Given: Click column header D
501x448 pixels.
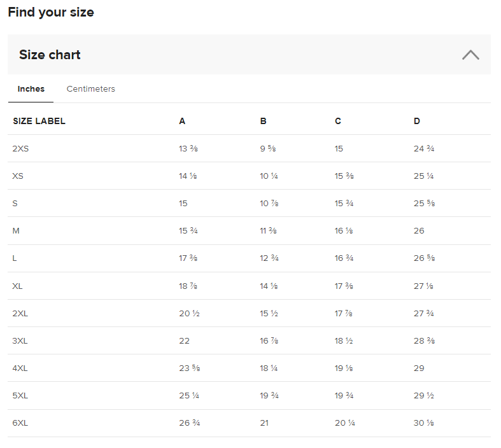Looking at the screenshot, I should click(417, 121).
